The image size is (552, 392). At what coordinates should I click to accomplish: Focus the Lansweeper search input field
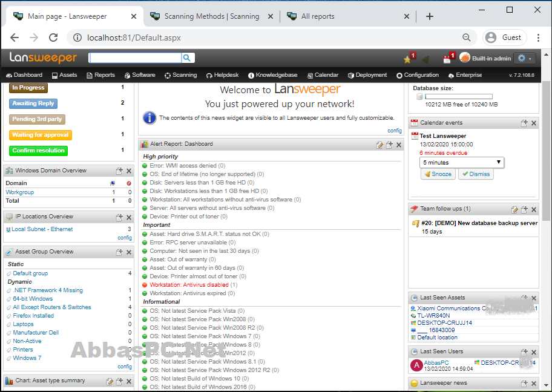[x=135, y=57]
